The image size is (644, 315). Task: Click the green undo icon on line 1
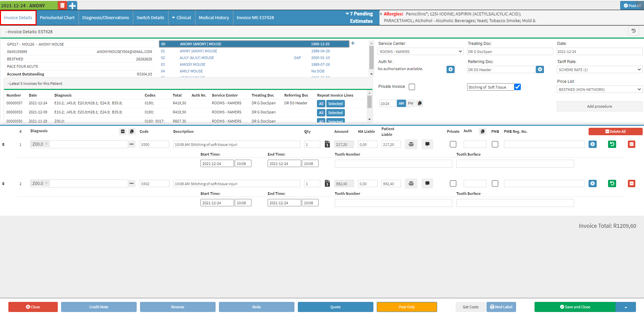click(612, 144)
